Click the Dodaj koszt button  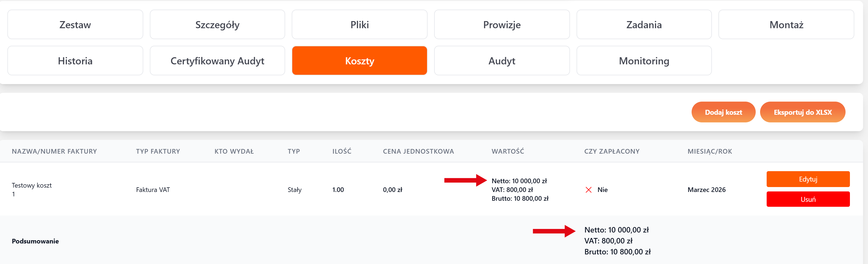coord(723,112)
